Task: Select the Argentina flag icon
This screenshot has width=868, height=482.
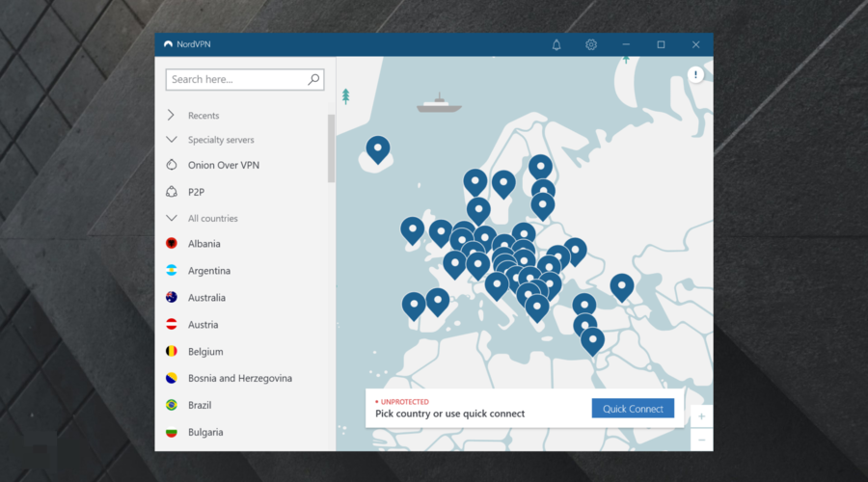Action: click(172, 271)
